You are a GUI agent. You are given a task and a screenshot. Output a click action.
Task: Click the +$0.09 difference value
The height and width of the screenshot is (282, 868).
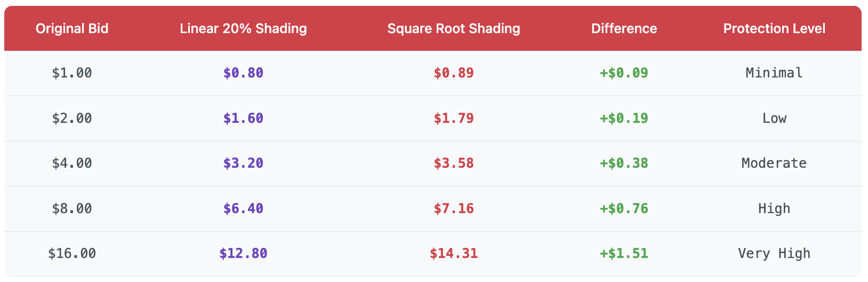click(624, 73)
